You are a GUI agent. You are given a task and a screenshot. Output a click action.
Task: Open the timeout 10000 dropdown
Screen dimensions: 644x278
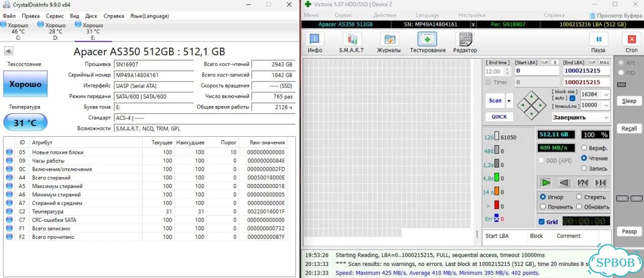click(x=606, y=105)
